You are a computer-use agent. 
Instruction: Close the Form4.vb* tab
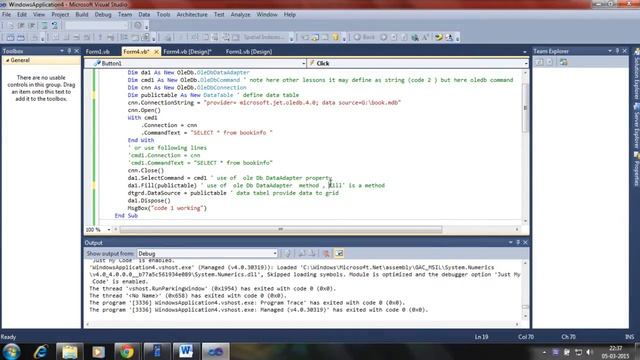click(156, 52)
